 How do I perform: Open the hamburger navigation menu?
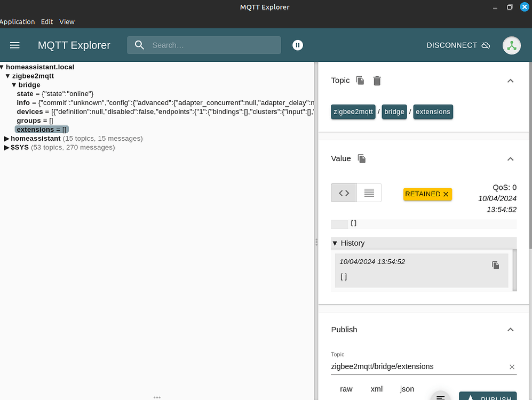pos(14,45)
